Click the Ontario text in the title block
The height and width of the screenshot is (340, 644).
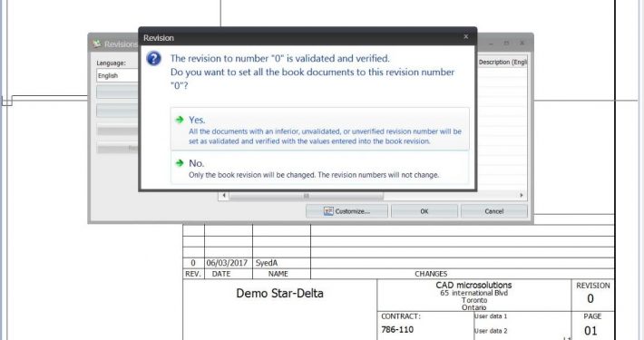point(474,307)
